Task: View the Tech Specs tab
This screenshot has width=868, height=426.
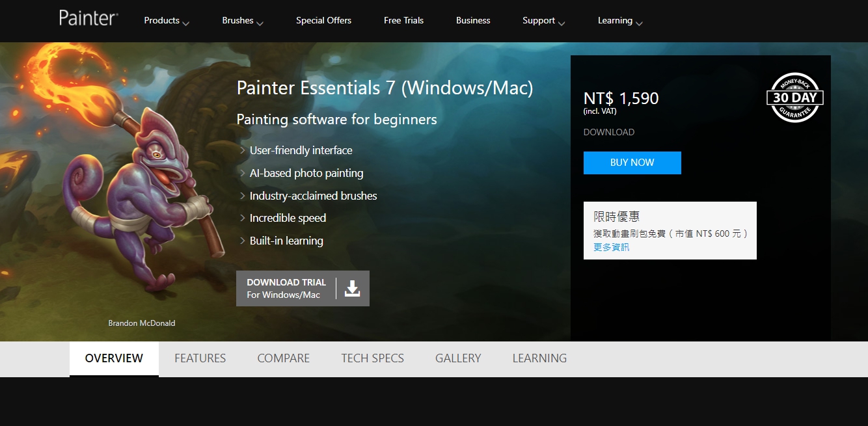Action: point(372,358)
